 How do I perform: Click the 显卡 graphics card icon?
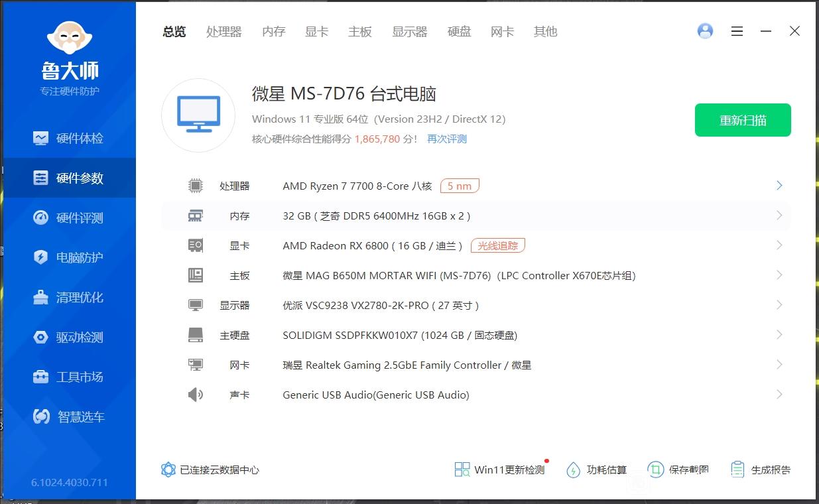[x=195, y=245]
